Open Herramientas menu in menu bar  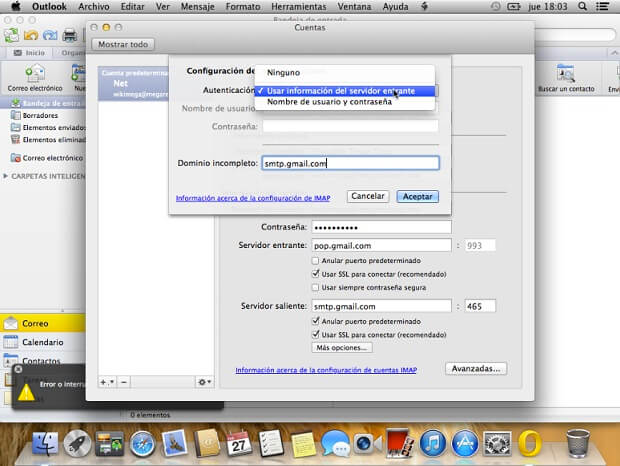pyautogui.click(x=299, y=7)
